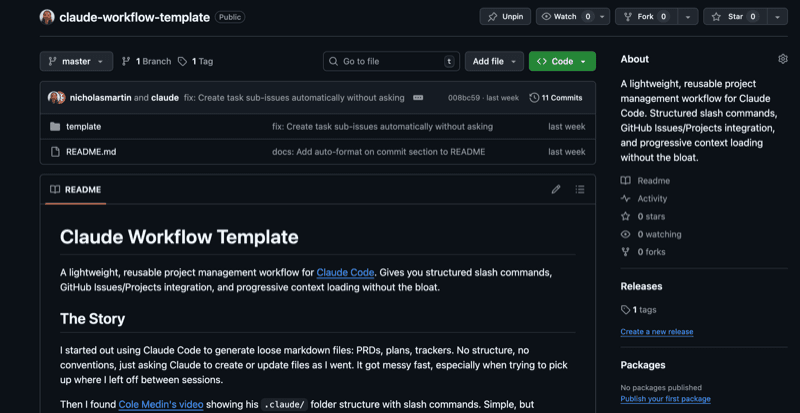800x413 pixels.
Task: Star the claude-workflow-template repository
Action: click(x=734, y=17)
